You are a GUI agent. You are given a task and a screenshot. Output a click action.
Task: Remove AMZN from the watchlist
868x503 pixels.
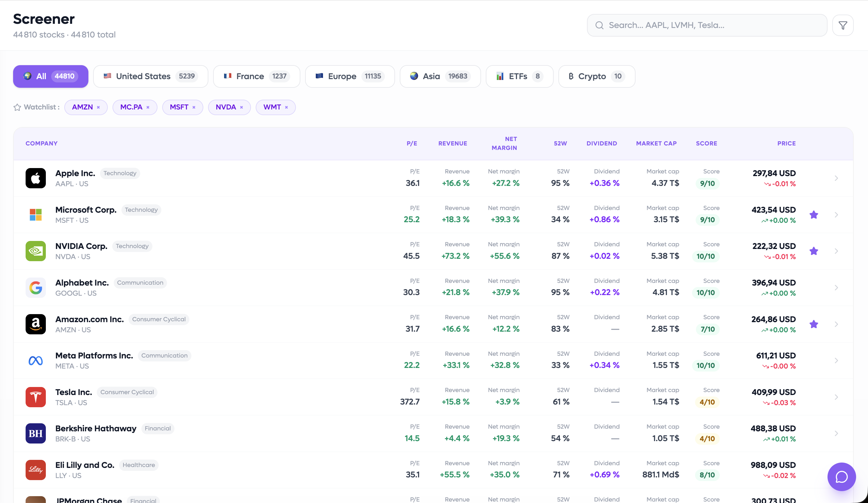(99, 107)
